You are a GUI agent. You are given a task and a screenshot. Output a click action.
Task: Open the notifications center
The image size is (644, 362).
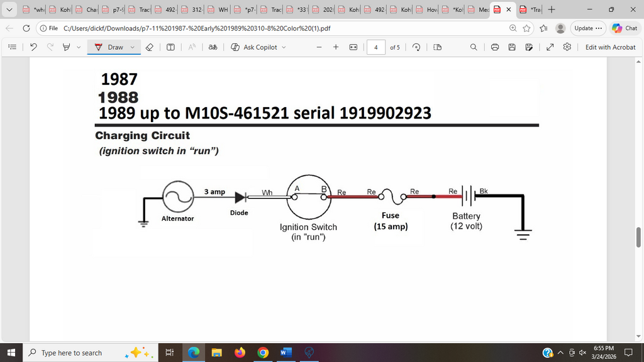point(628,353)
